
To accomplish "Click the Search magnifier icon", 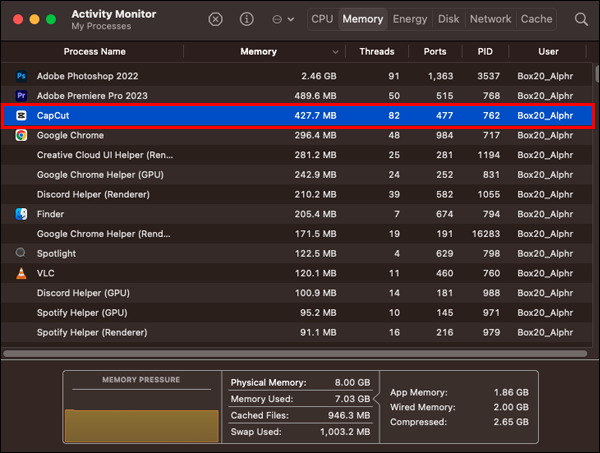I will click(x=581, y=19).
